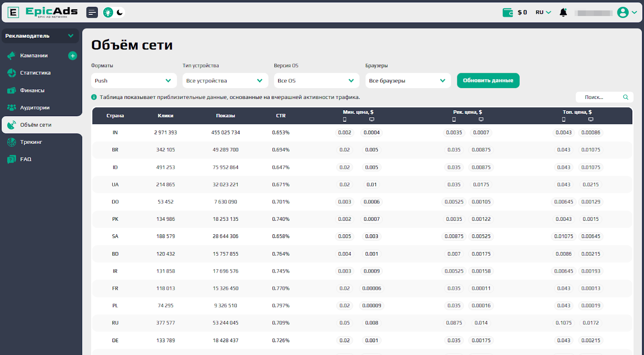The width and height of the screenshot is (644, 355).
Task: Sort by Клики column header
Action: (165, 116)
